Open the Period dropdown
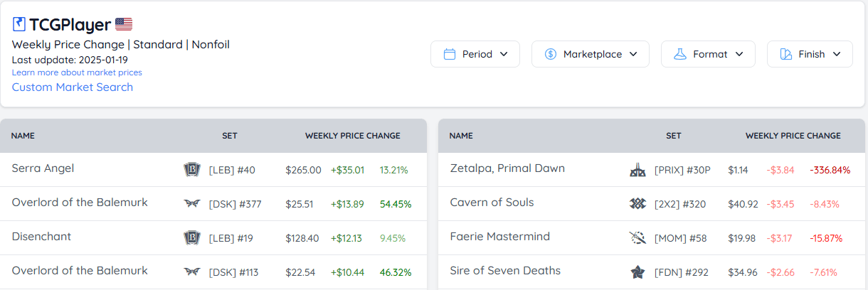The height and width of the screenshot is (290, 868). [475, 54]
